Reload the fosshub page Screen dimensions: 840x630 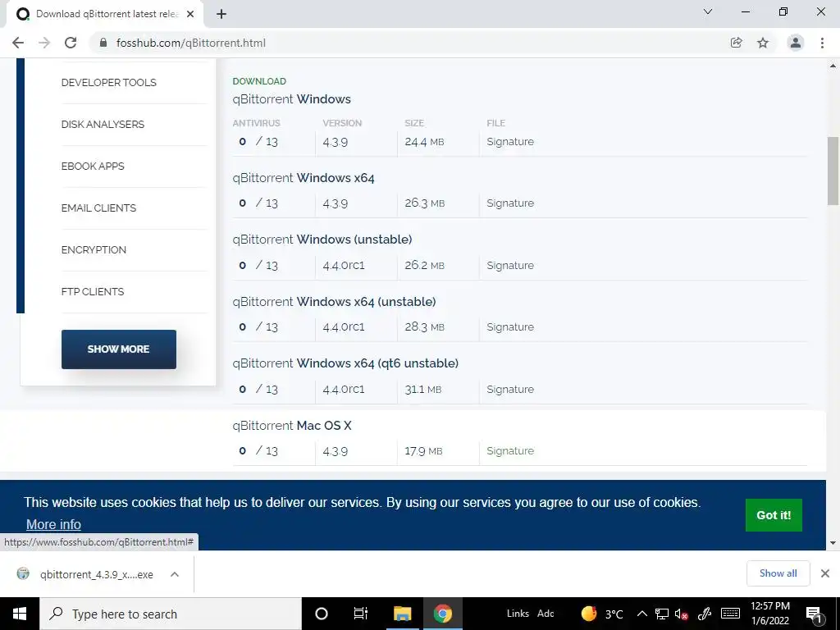click(x=71, y=43)
